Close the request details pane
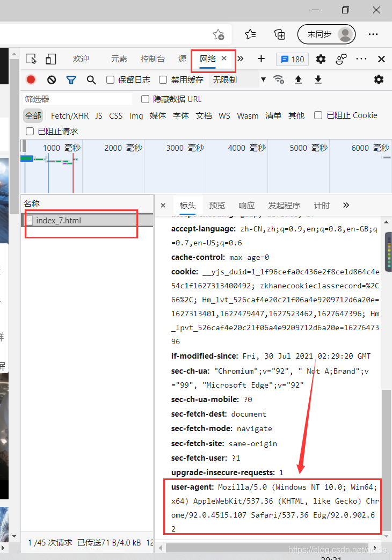This screenshot has width=392, height=560. pyautogui.click(x=163, y=205)
